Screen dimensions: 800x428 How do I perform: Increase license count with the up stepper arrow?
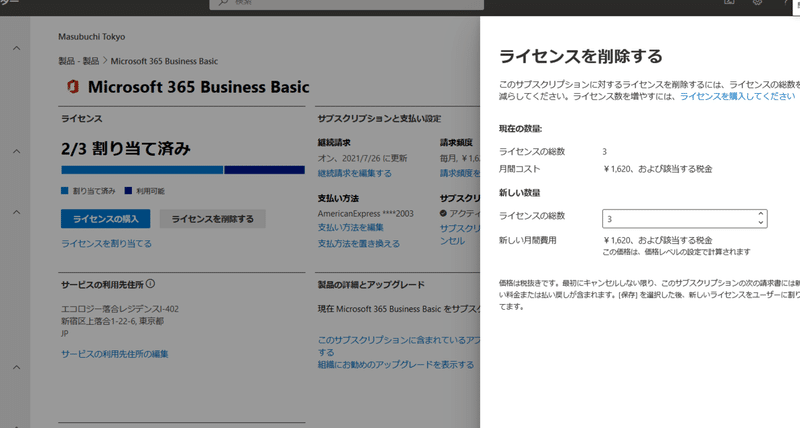[761, 214]
